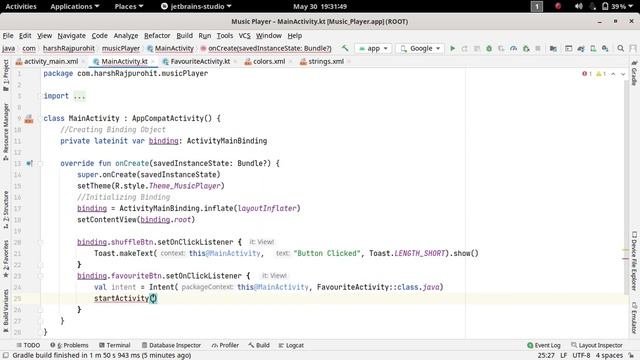Image resolution: width=640 pixels, height=360 pixels.
Task: Click the Run with Coverage icon
Action: pos(501,48)
